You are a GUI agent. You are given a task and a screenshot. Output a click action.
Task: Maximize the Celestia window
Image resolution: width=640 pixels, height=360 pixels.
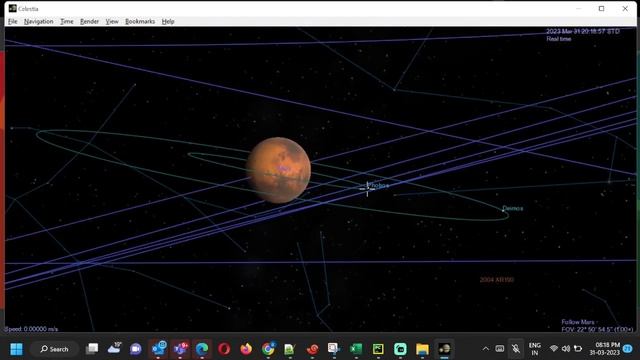601,9
